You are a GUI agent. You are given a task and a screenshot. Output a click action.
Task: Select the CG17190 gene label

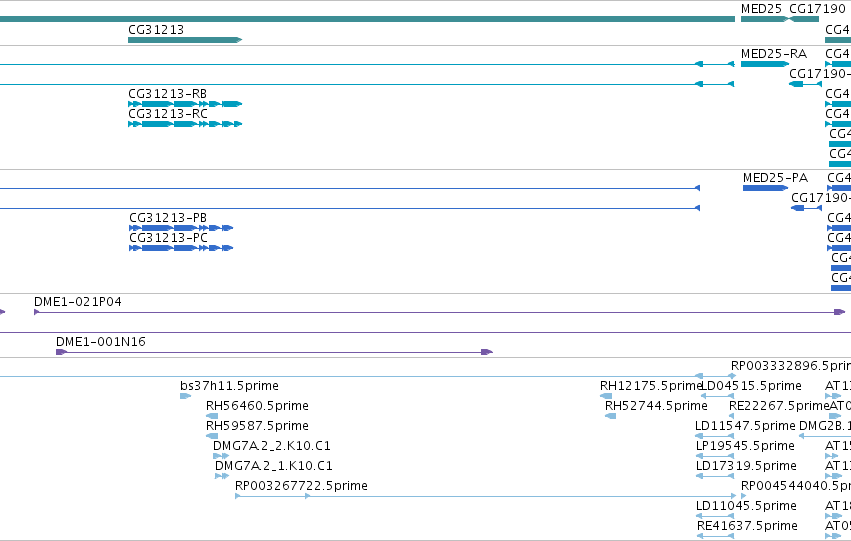coord(817,9)
